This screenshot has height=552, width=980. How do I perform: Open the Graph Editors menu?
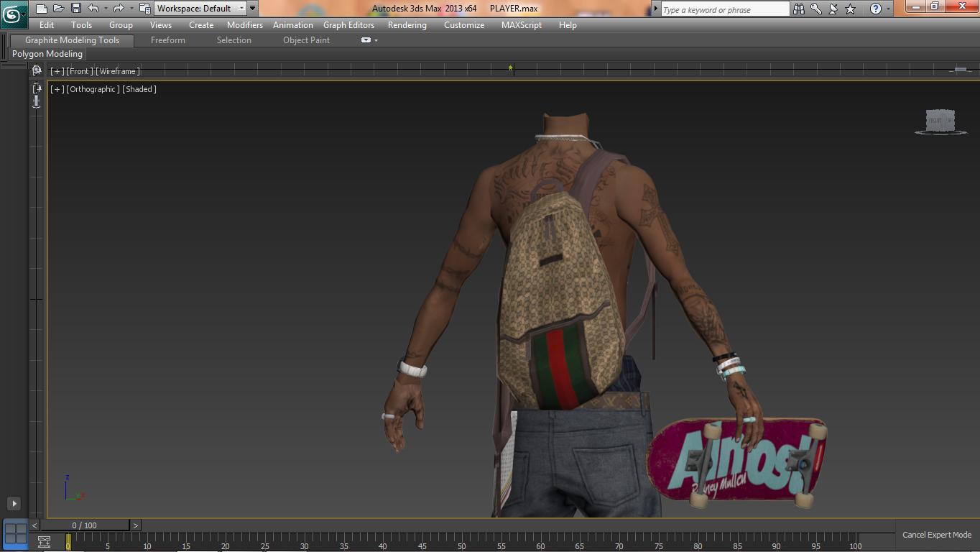point(349,25)
